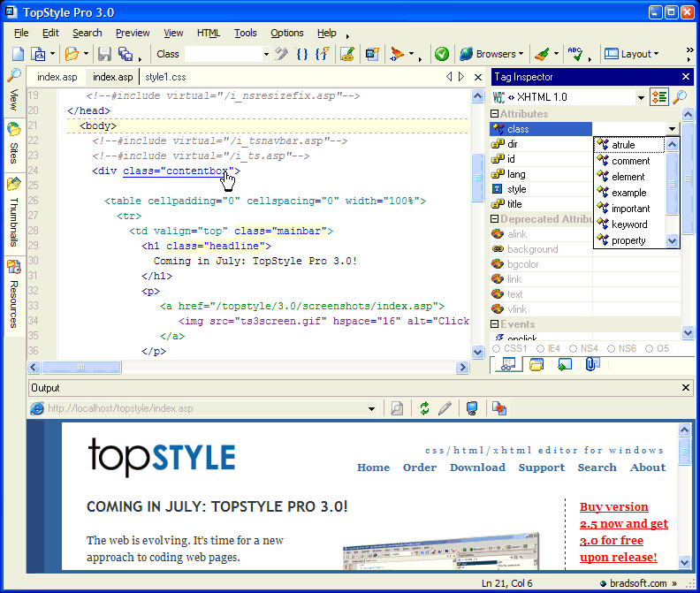Viewport: 700px width, 593px height.
Task: Click the Save disk icon
Action: pyautogui.click(x=104, y=54)
